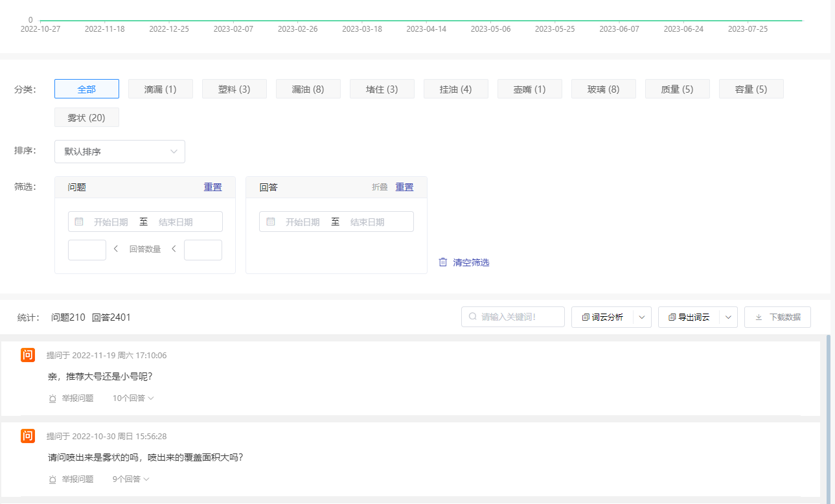Click the trash icon beside 清空筛选
The height and width of the screenshot is (504, 835).
point(443,262)
